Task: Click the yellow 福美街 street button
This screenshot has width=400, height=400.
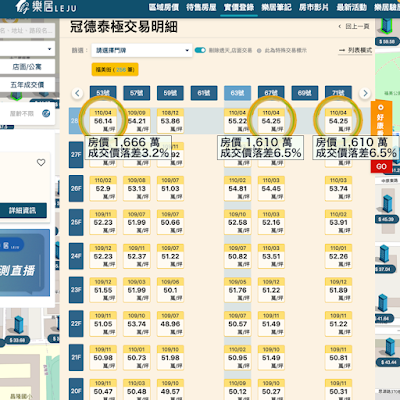Action: [x=115, y=70]
